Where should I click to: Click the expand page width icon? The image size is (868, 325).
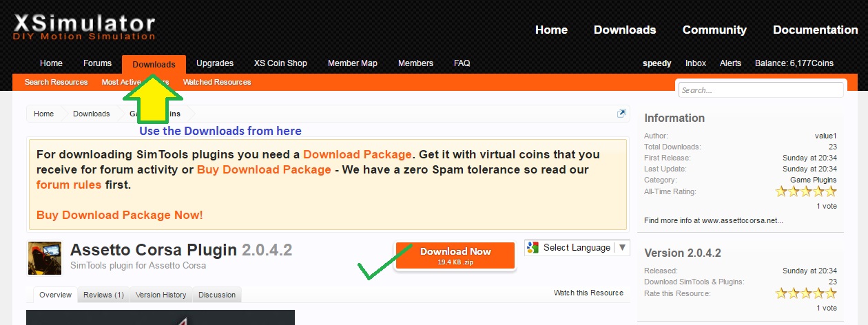click(x=621, y=114)
